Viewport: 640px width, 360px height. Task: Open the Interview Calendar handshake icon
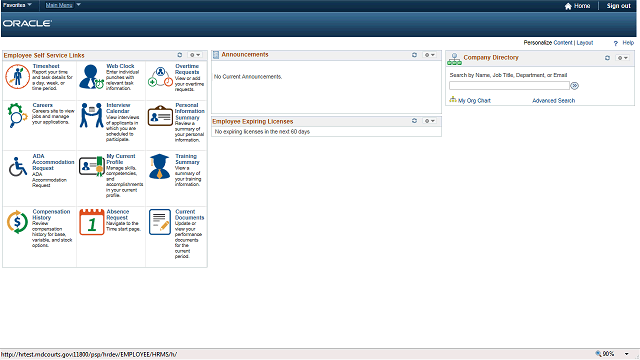(91, 115)
